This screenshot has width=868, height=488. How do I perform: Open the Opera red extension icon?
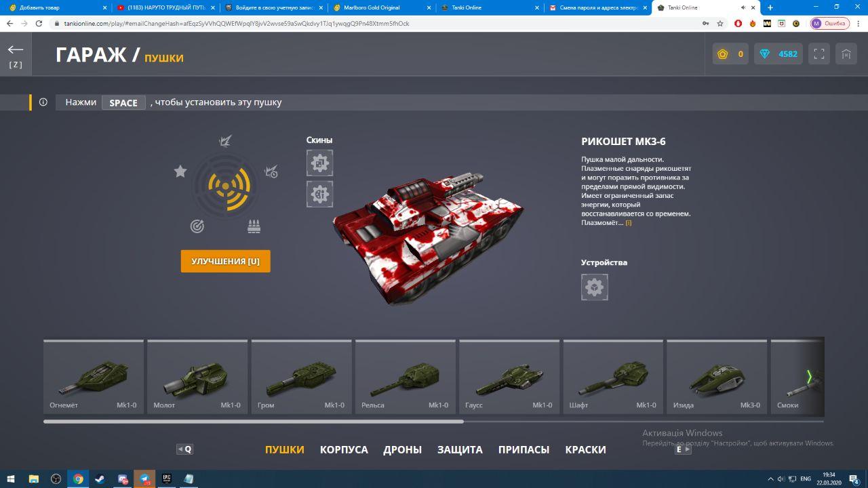(738, 23)
